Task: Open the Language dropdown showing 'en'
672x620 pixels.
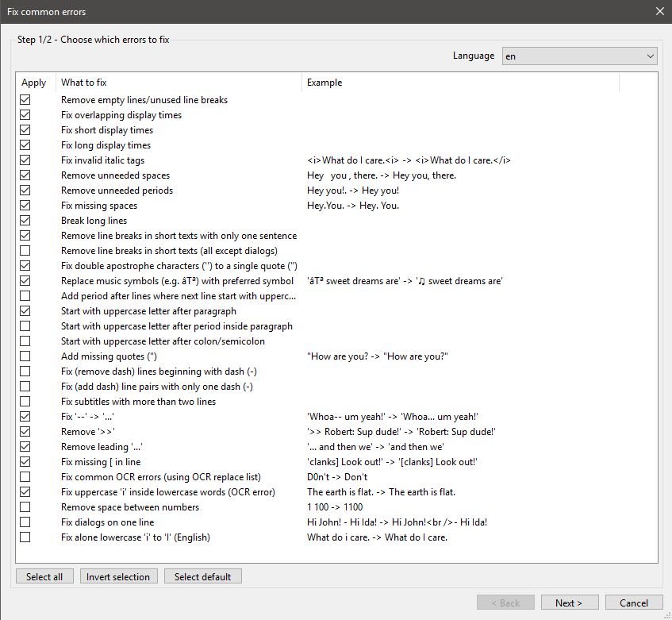Action: (579, 56)
